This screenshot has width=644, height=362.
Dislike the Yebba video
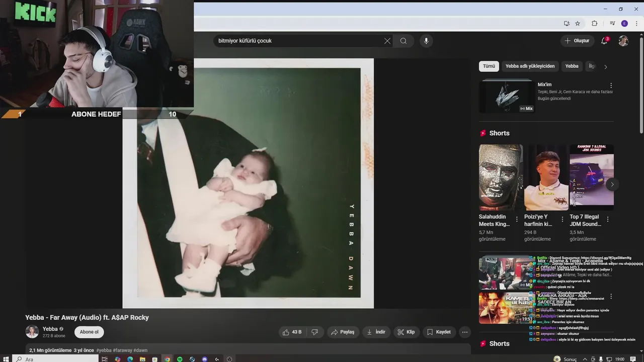(x=315, y=332)
